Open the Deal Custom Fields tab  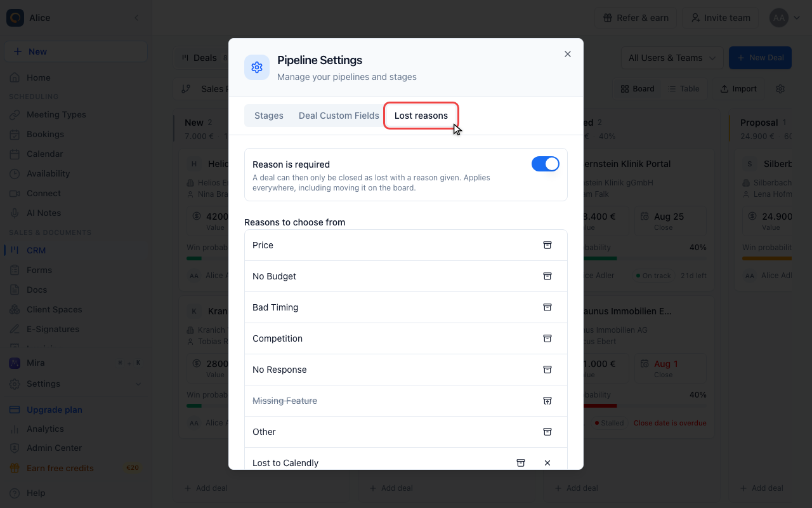click(x=339, y=116)
